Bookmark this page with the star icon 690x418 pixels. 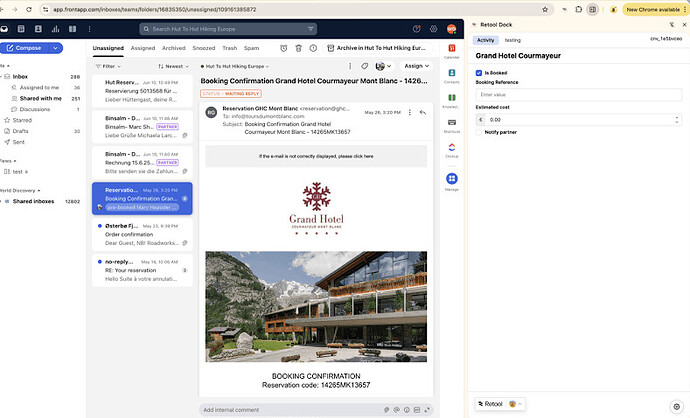point(545,9)
